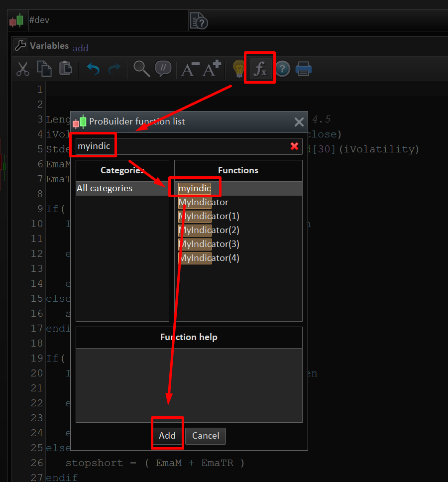Increase font size with A-plus icon

[212, 68]
